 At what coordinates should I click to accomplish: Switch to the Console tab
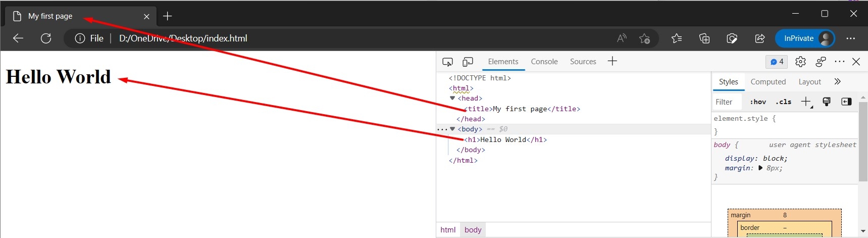click(x=544, y=62)
